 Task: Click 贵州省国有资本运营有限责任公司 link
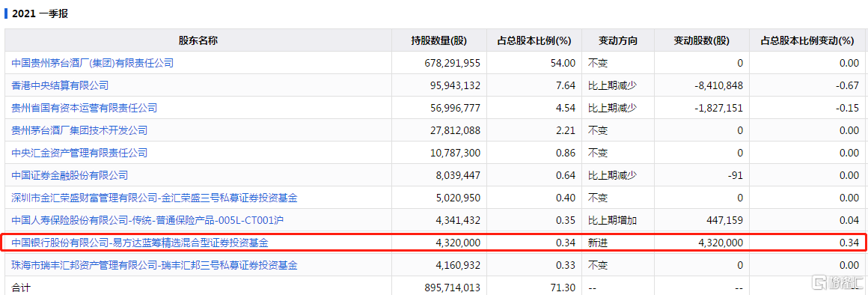[x=84, y=108]
